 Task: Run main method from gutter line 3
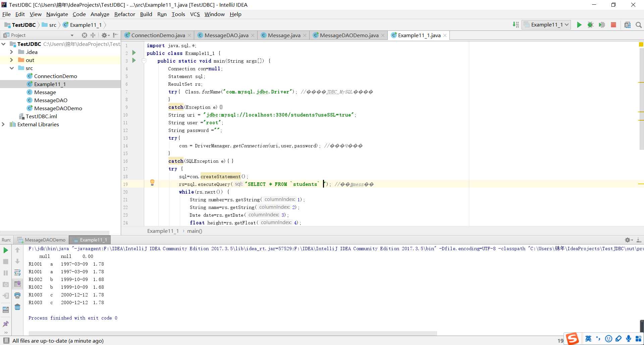point(134,61)
